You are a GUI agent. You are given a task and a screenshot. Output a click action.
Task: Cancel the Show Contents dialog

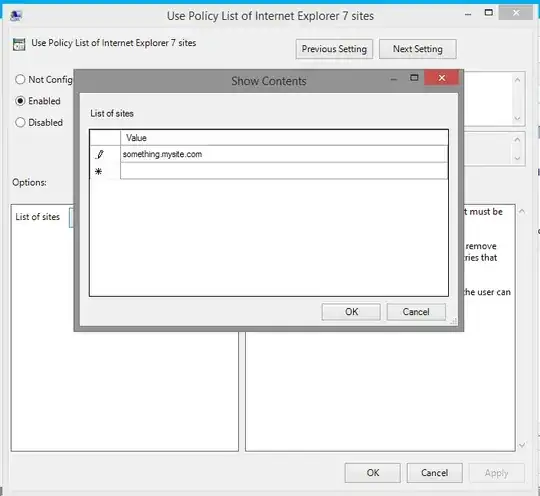click(416, 312)
